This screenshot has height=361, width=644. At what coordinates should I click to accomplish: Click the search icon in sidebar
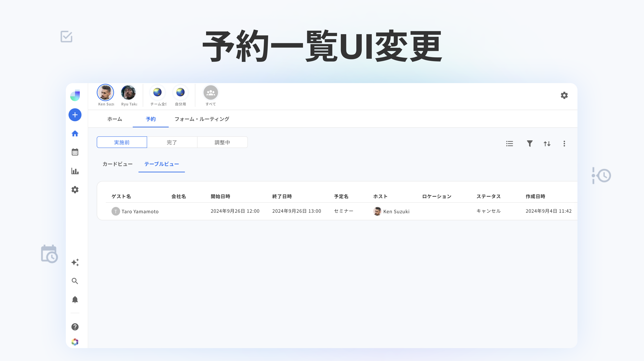coord(74,281)
